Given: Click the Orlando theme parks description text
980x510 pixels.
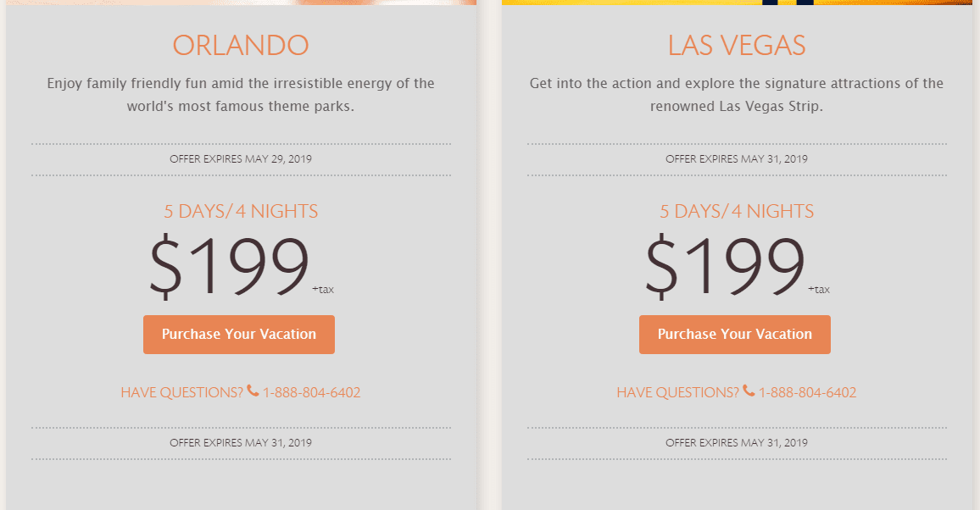Looking at the screenshot, I should [241, 95].
